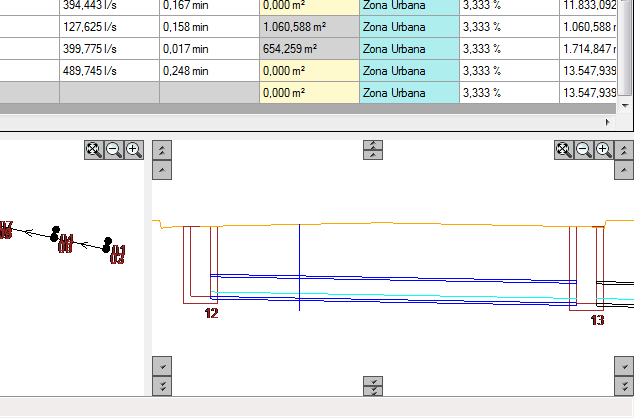Select manhole label 12 in profile
The width and height of the screenshot is (635, 418).
click(x=211, y=313)
